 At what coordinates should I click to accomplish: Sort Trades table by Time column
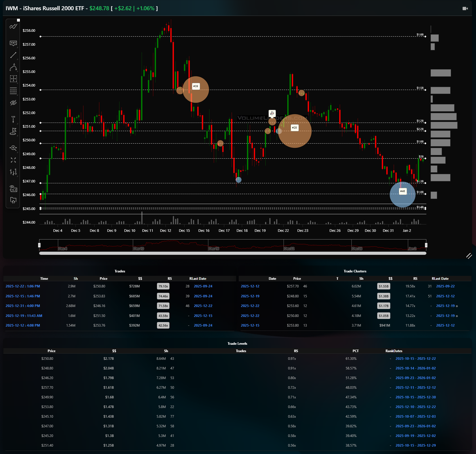coord(44,279)
